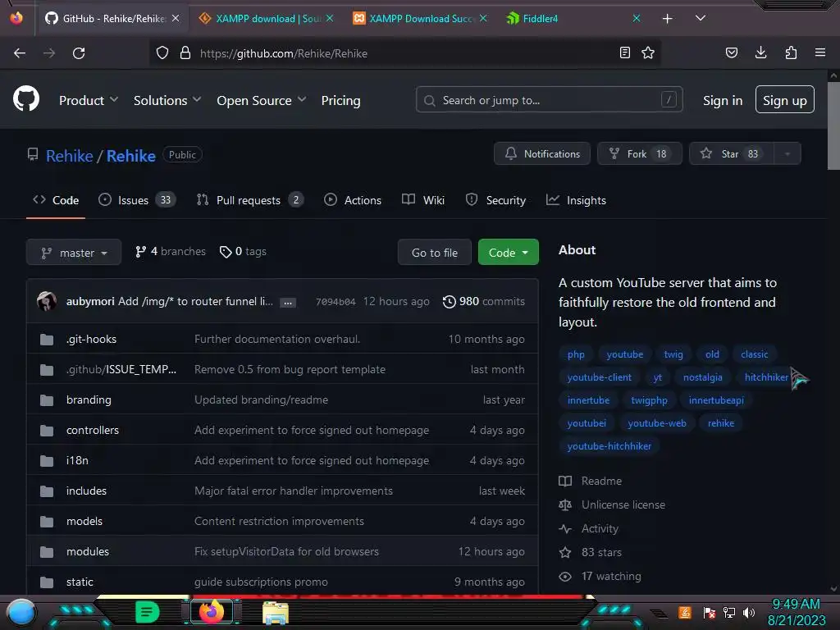Click Sign in link
This screenshot has width=840, height=630.
click(722, 100)
